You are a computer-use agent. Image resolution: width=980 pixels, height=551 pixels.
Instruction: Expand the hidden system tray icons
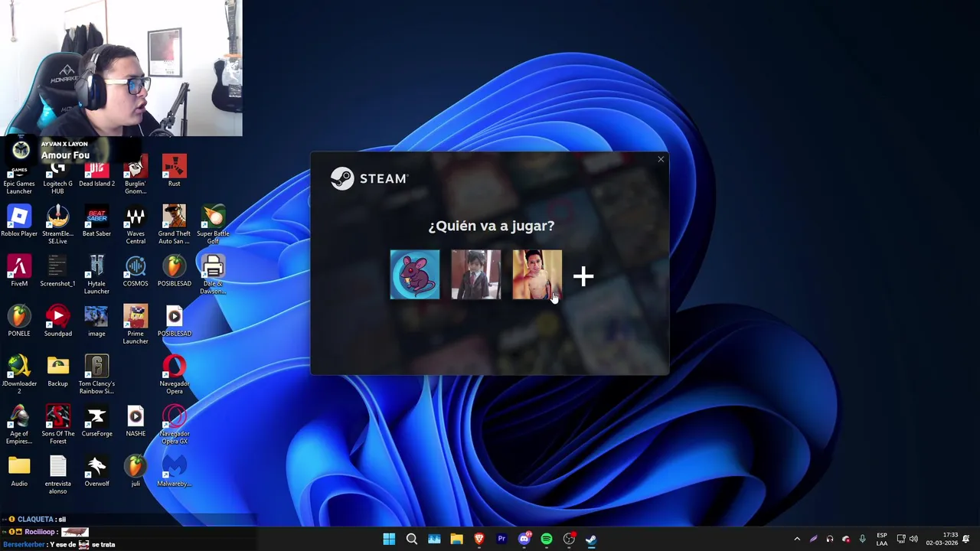point(797,539)
